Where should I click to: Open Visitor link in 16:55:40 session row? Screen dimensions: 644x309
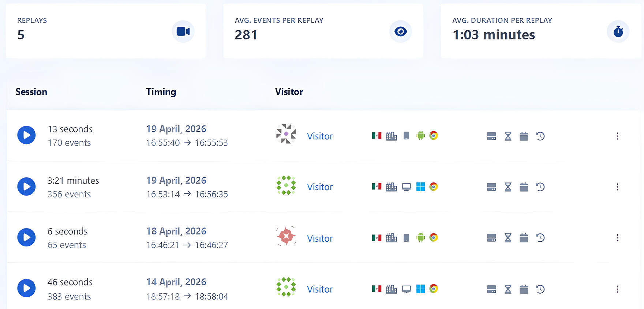click(320, 136)
